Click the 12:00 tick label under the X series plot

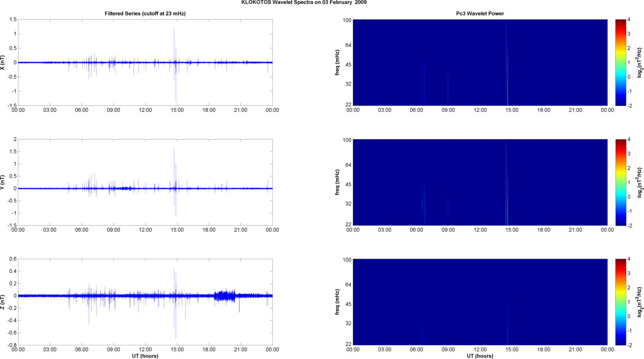coord(145,110)
